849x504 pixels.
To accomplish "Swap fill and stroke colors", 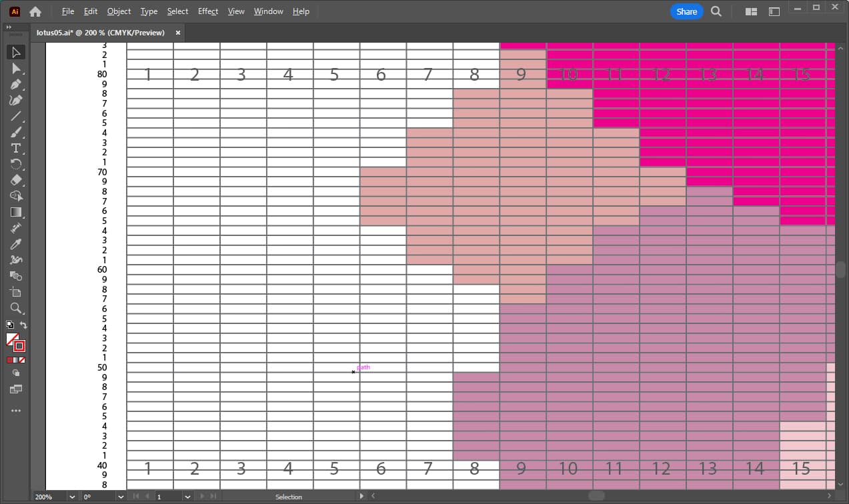I will [23, 325].
